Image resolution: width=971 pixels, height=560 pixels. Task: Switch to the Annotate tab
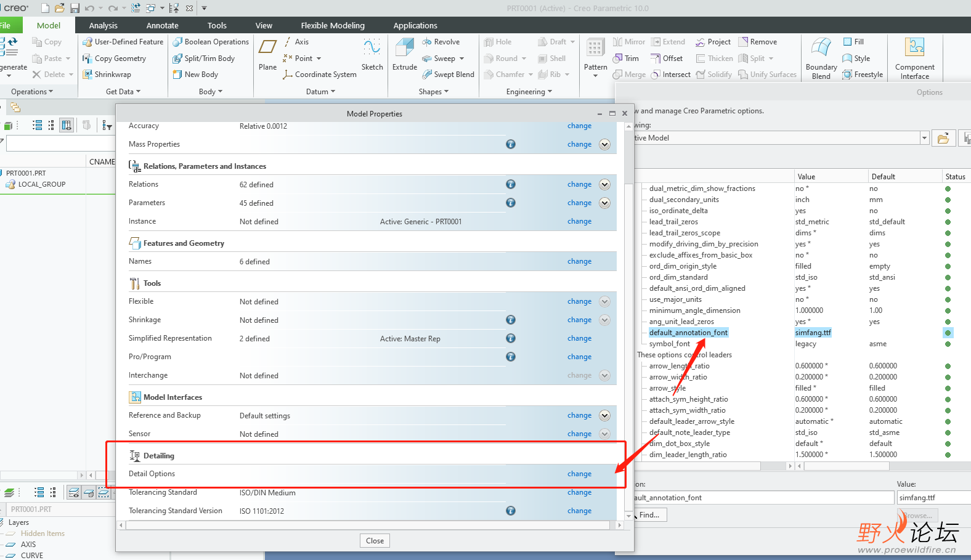pos(162,25)
